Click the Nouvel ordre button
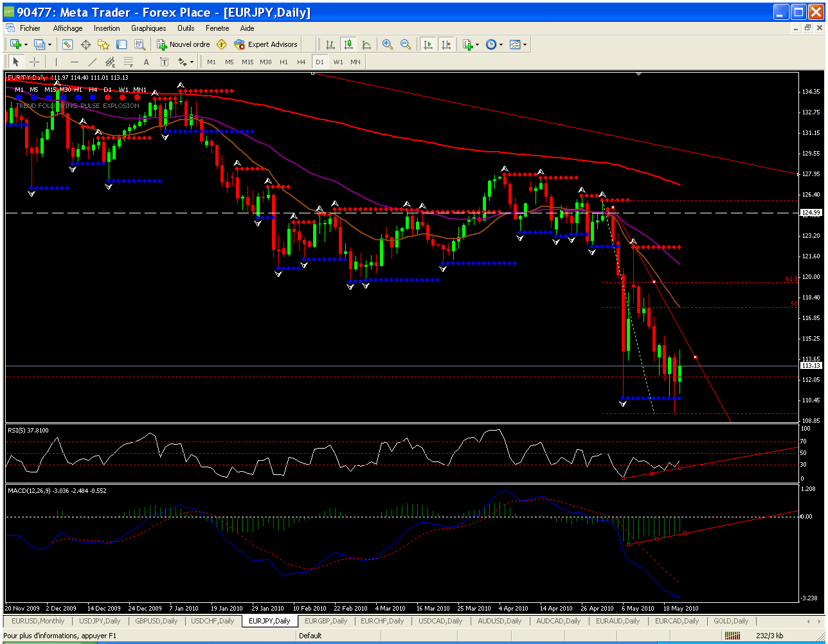The width and height of the screenshot is (828, 644). (184, 44)
